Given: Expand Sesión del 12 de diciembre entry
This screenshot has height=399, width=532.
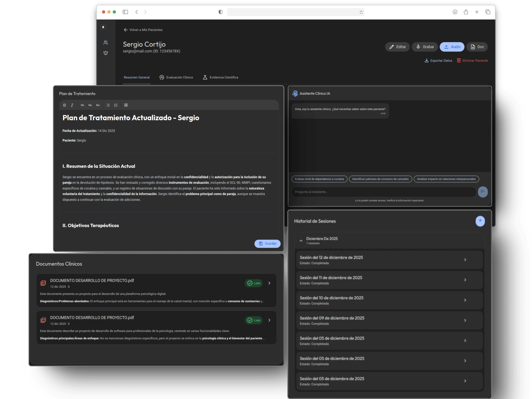Looking at the screenshot, I should click(465, 260).
